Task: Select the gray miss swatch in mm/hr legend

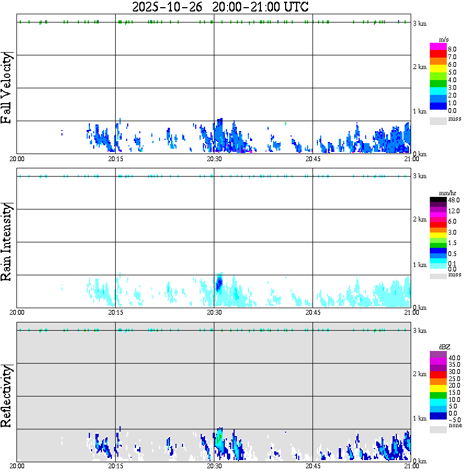Action: [x=438, y=276]
